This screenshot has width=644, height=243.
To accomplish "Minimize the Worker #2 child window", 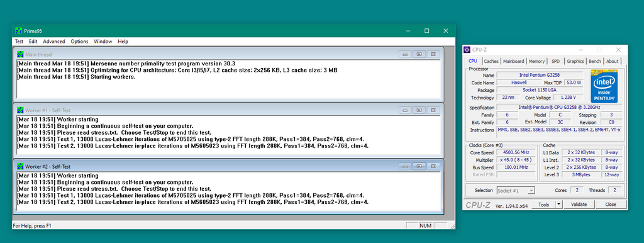I will 405,167.
